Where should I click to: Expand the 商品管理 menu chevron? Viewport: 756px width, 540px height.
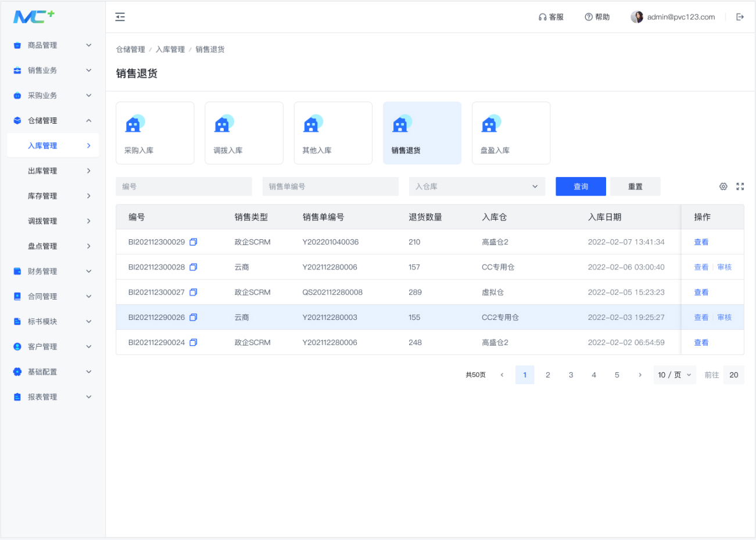pos(89,45)
